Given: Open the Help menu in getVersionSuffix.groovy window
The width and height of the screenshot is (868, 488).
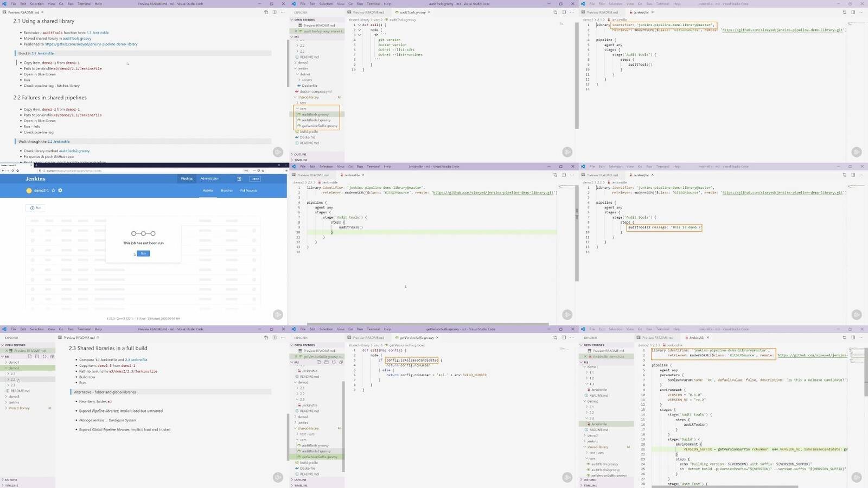Looking at the screenshot, I should click(387, 329).
